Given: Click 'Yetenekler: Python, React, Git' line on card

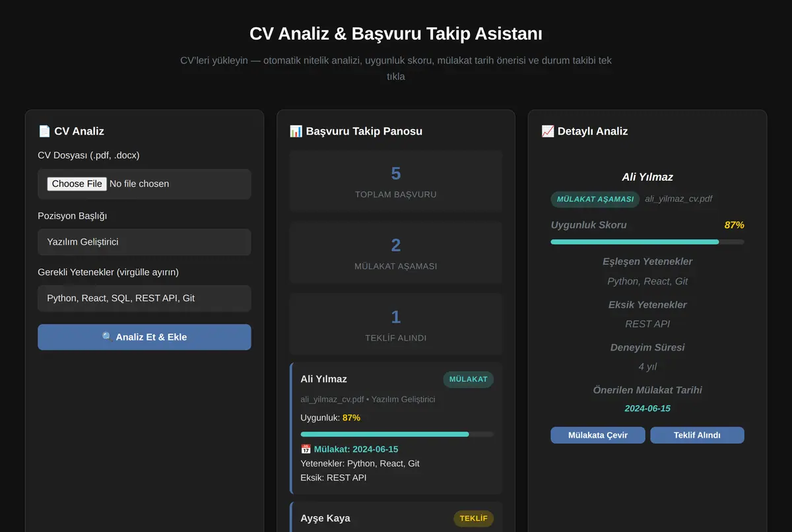Looking at the screenshot, I should point(360,463).
